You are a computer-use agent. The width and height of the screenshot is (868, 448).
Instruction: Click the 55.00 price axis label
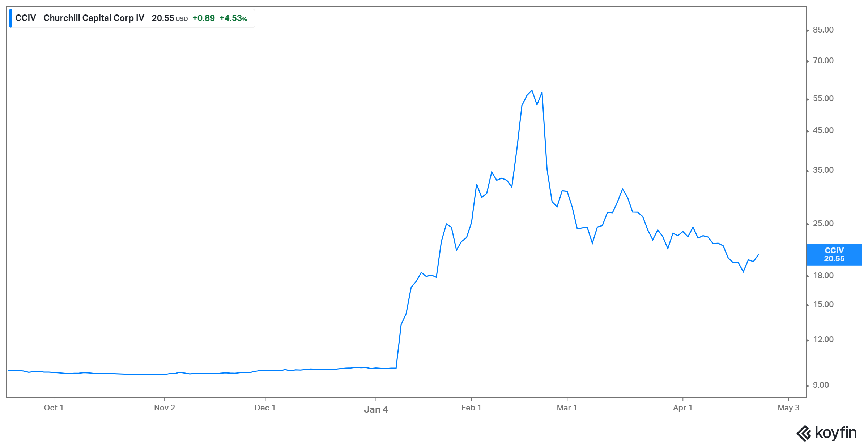(823, 99)
